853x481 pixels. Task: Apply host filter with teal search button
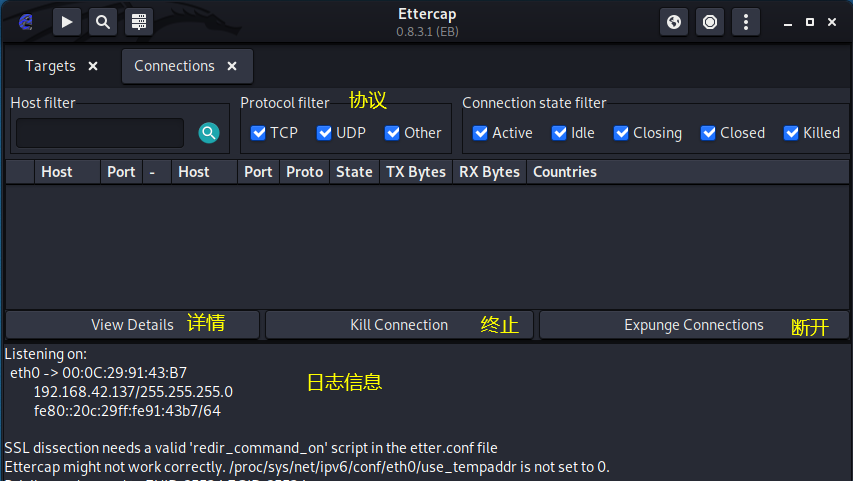(x=209, y=133)
